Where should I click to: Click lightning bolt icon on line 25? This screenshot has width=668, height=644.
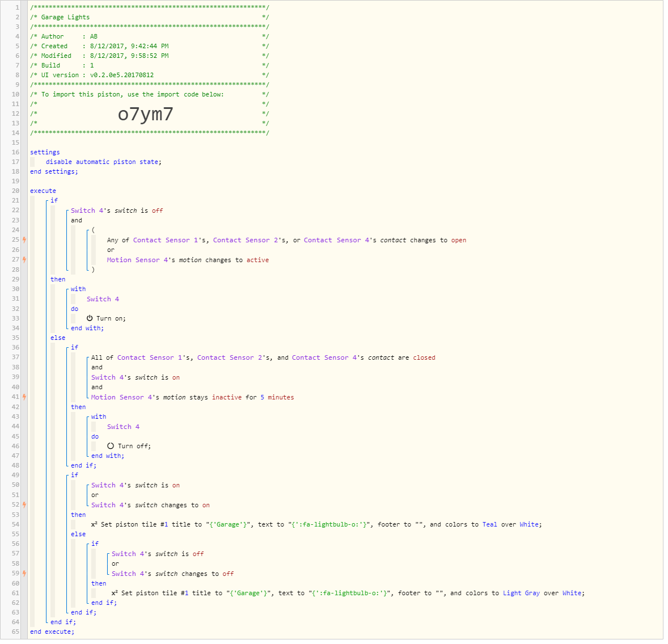24,241
